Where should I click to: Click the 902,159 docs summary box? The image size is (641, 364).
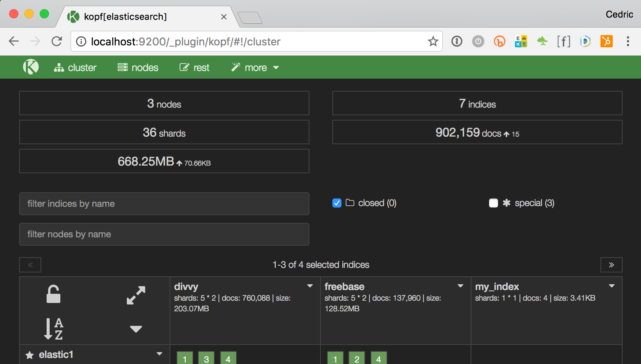(x=478, y=132)
